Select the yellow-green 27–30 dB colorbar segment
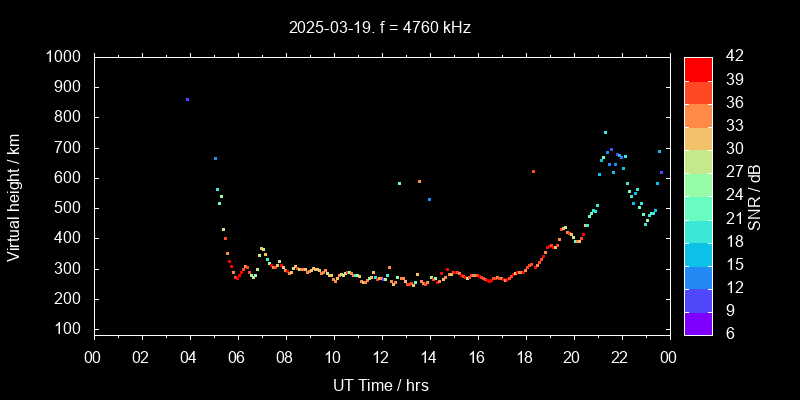 pos(698,160)
